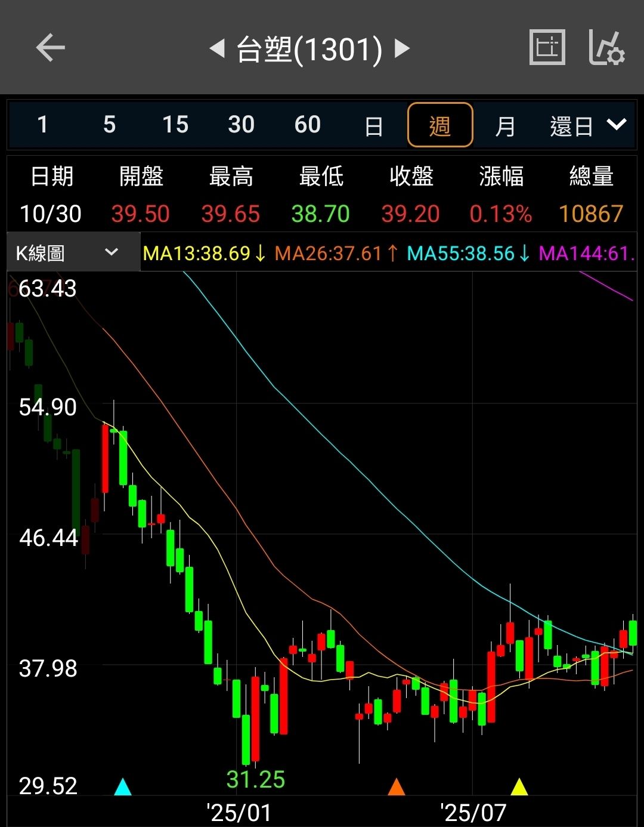This screenshot has width=644, height=827.
Task: Open the chart layout icon
Action: pyautogui.click(x=547, y=47)
